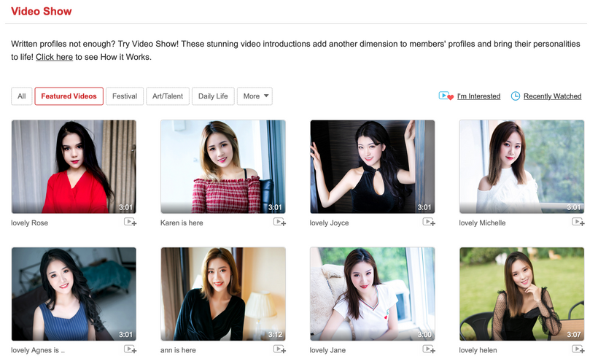Play the lovely helen video thumbnail
Screen dimensions: 598x364
521,294
